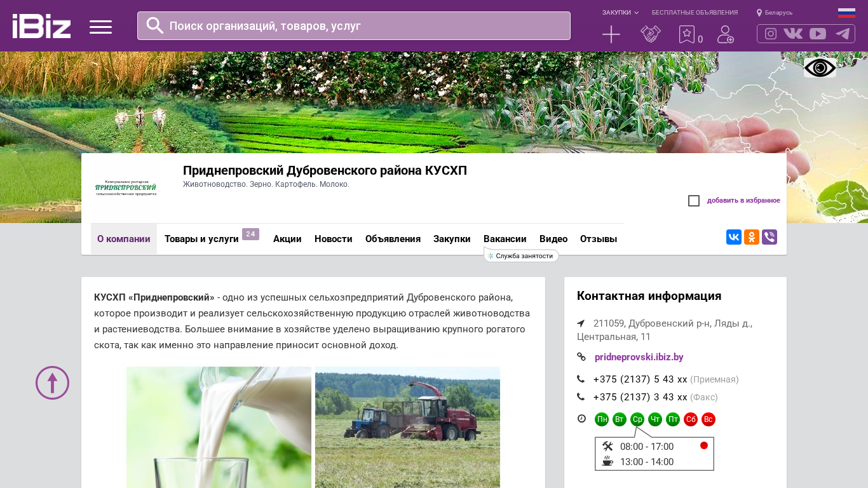Screen dimensions: 868x488
Task: Click the clock icon for working hours
Action: pos(581,419)
